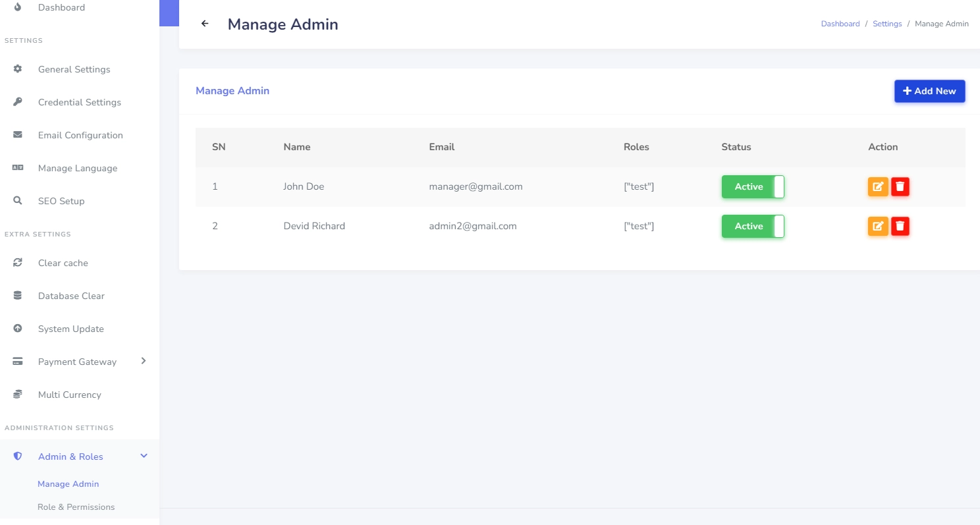Edit John Doe's admin record
The image size is (980, 525).
[x=878, y=187]
